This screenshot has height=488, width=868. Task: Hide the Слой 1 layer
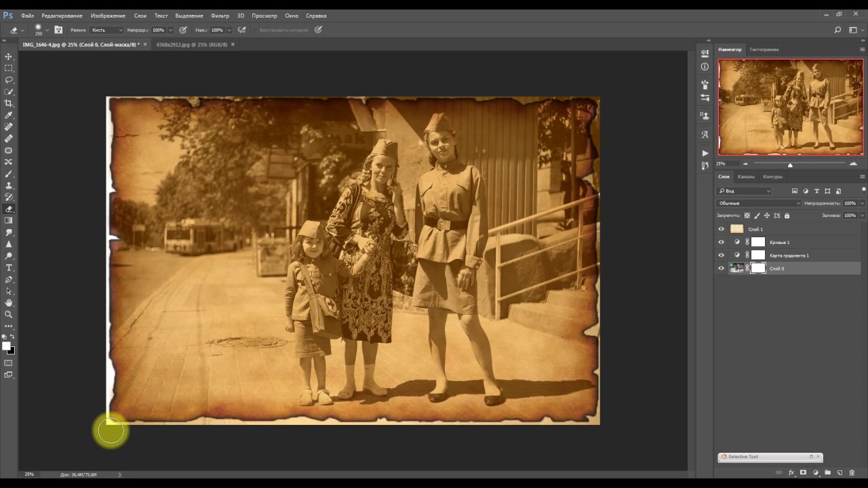(x=721, y=229)
